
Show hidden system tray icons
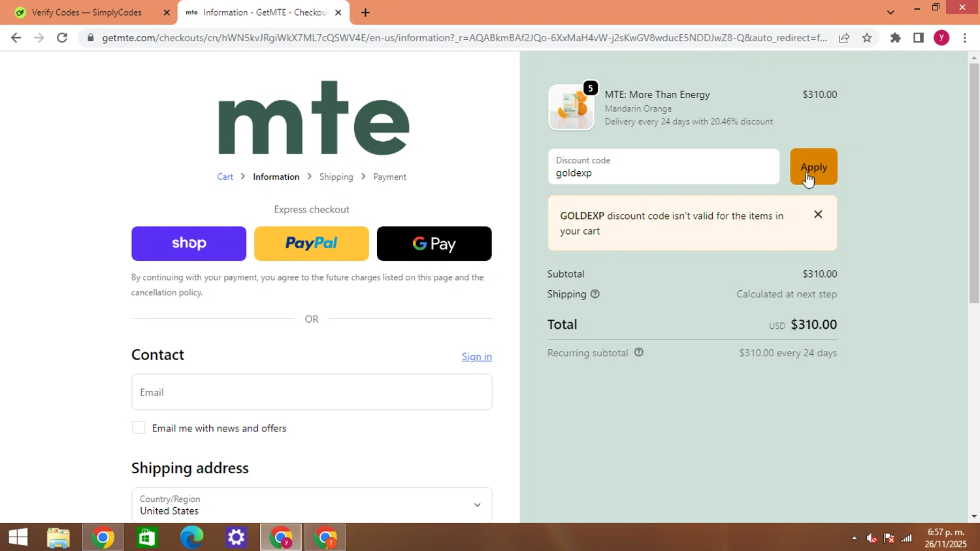(x=854, y=538)
